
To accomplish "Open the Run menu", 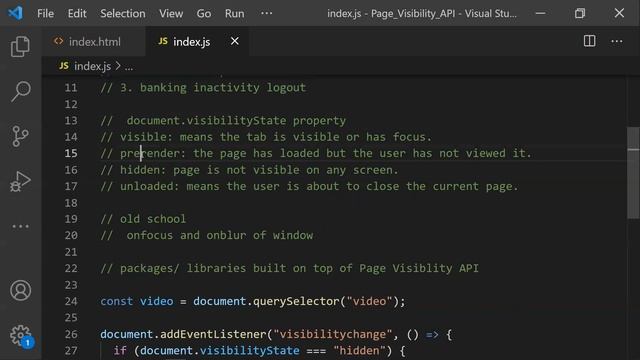I will (x=234, y=13).
